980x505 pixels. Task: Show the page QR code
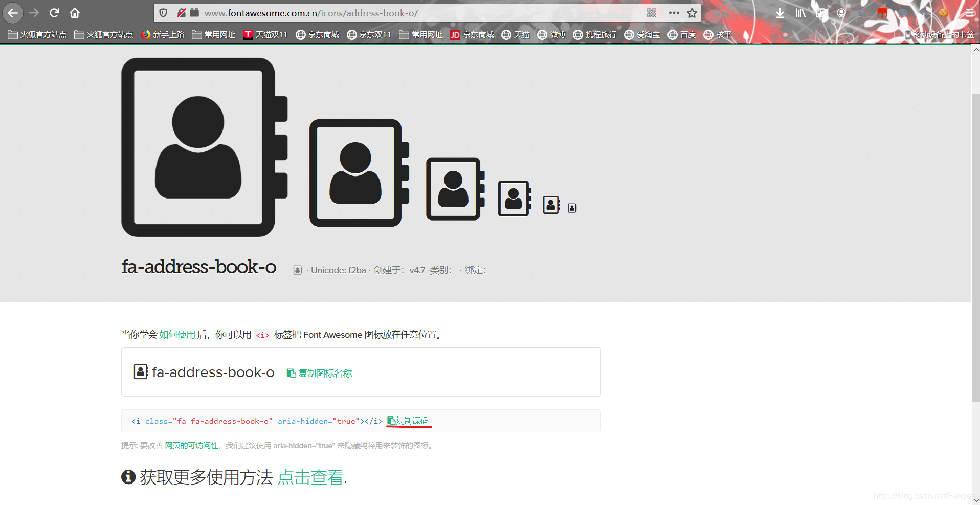(652, 13)
